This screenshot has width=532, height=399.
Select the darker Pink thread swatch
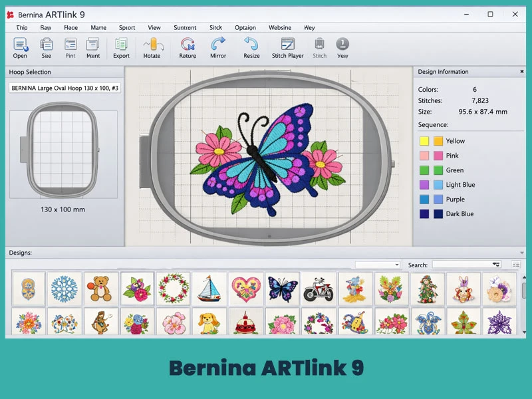click(438, 156)
